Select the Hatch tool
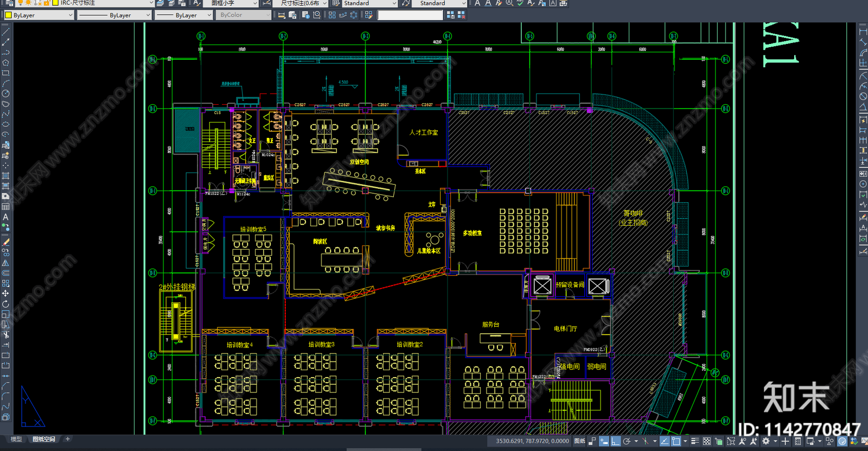 pos(5,176)
